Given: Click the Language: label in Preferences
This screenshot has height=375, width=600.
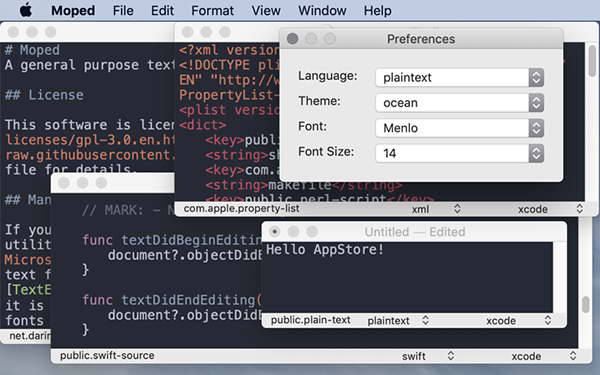Looking at the screenshot, I should point(328,76).
